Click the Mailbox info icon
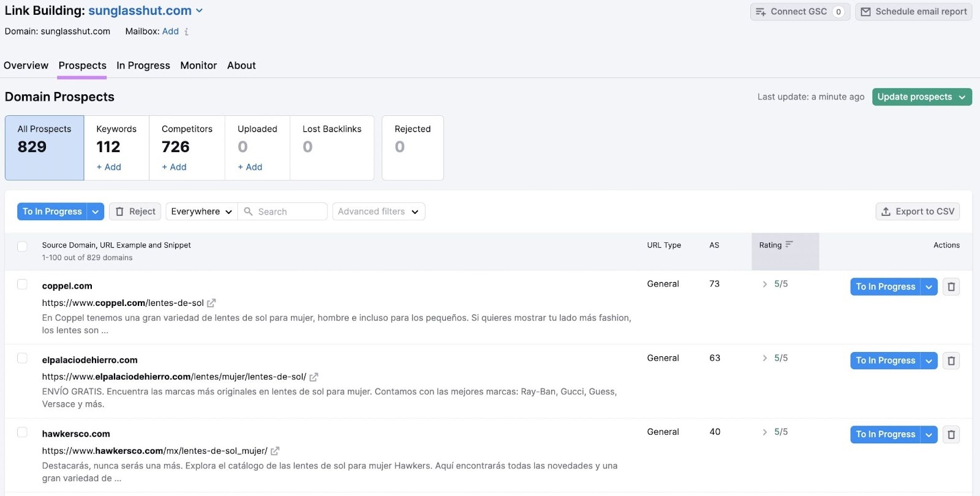 coord(186,32)
